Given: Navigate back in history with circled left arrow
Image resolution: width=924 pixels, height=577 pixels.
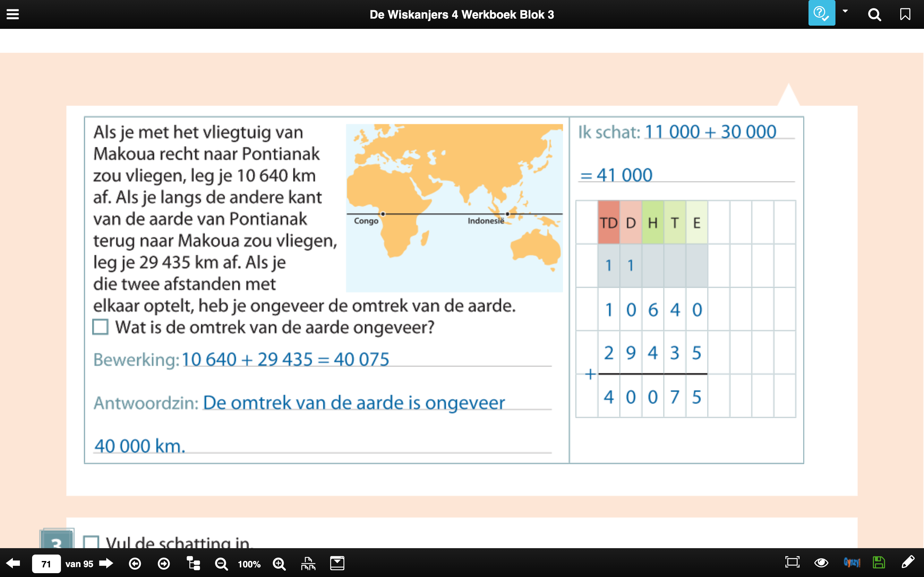Looking at the screenshot, I should pyautogui.click(x=135, y=564).
